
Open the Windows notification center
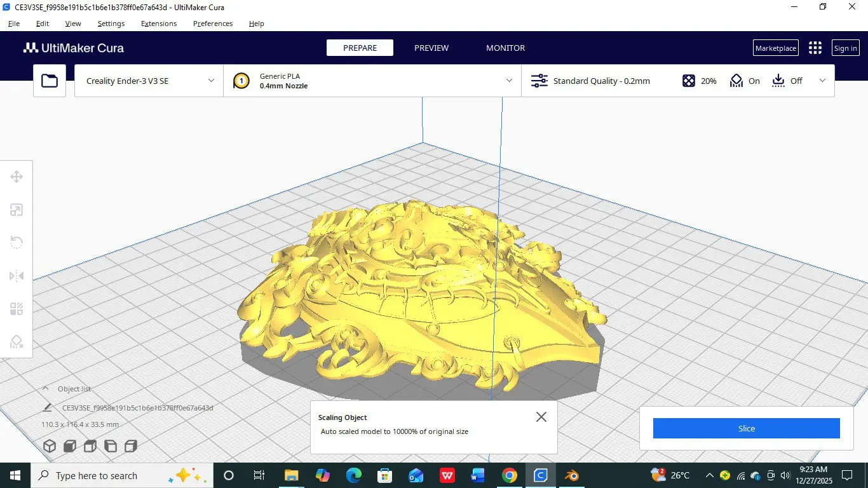pyautogui.click(x=847, y=475)
